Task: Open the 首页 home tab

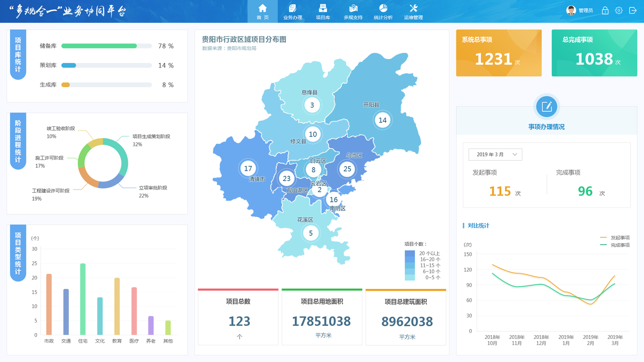Action: point(263,11)
